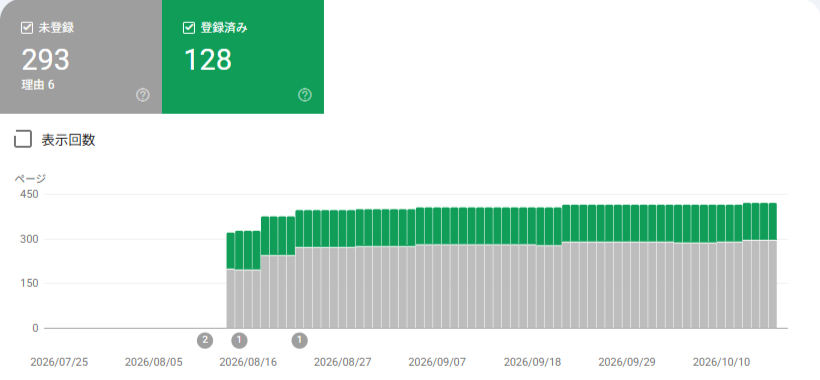Enable the 表示回数 checkbox
This screenshot has width=820, height=380.
tap(22, 140)
